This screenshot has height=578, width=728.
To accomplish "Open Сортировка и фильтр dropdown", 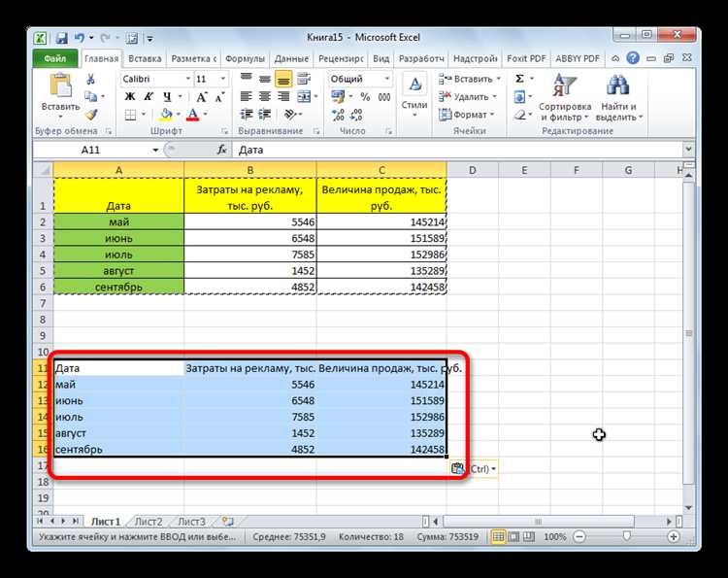I will click(x=565, y=98).
